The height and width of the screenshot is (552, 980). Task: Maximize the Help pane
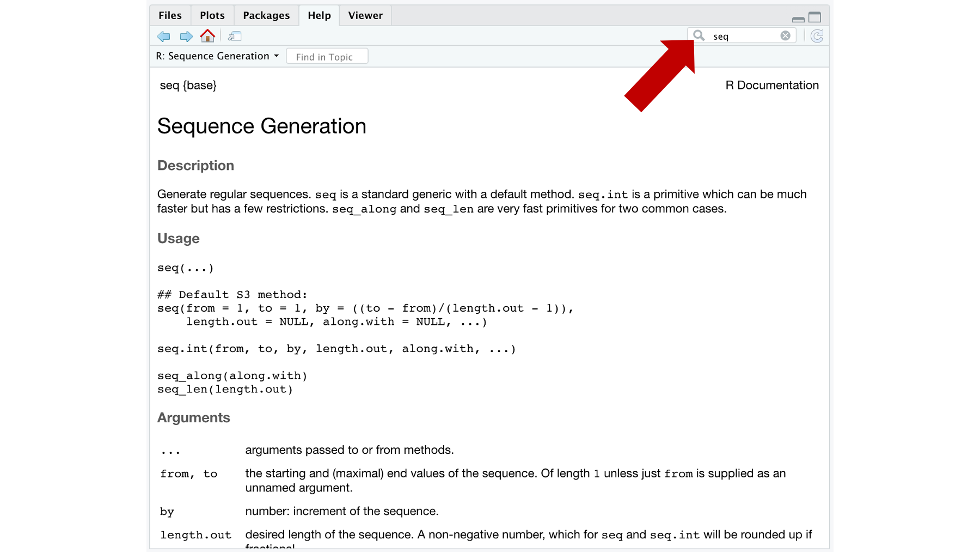point(814,17)
